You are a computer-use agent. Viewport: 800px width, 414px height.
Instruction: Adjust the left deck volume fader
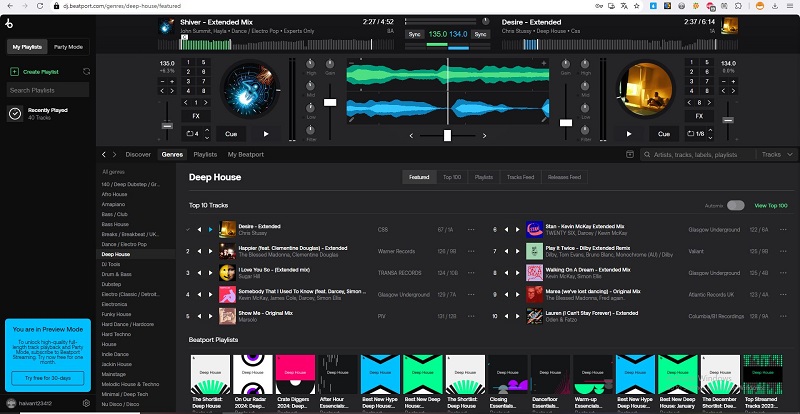pos(330,103)
